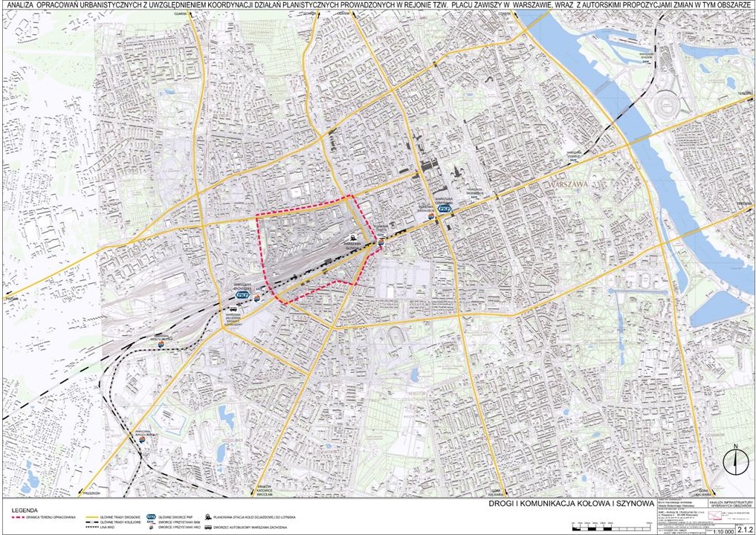756x535 pixels.
Task: Click the main heading line starting 'ANALIZA OPRACOWAŃ URBANISTYCZNYCH'
Action: [x=378, y=4]
